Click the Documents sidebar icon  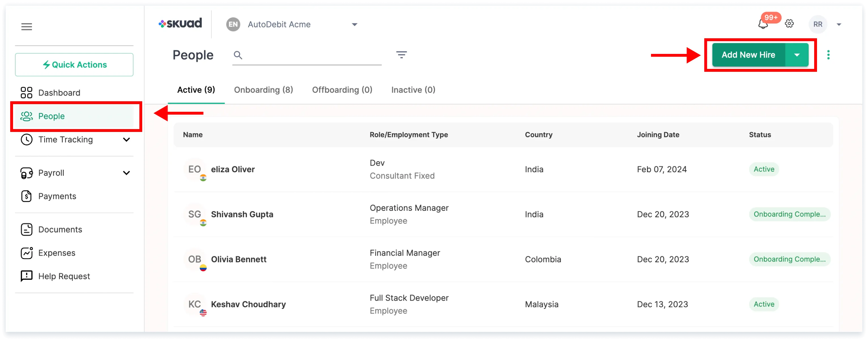pos(27,230)
